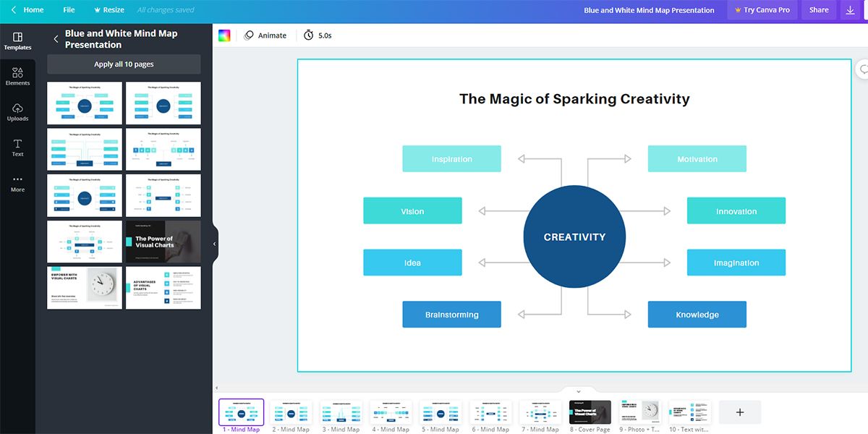868x434 pixels.
Task: Open the Templates sidebar panel
Action: click(x=17, y=41)
